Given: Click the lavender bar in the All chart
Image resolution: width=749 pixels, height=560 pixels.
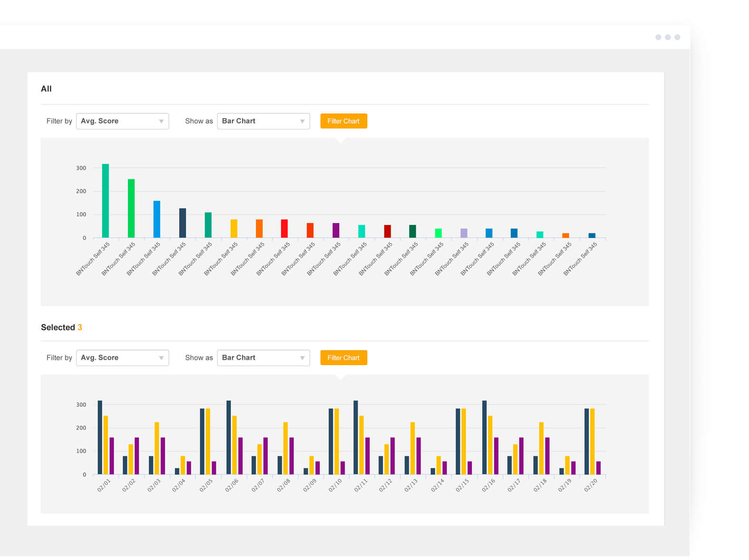Looking at the screenshot, I should pos(464,233).
